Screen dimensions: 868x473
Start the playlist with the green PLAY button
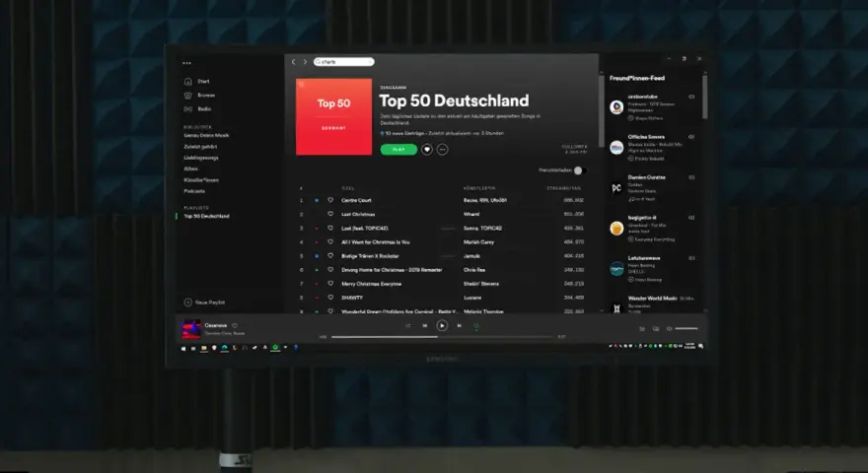398,150
